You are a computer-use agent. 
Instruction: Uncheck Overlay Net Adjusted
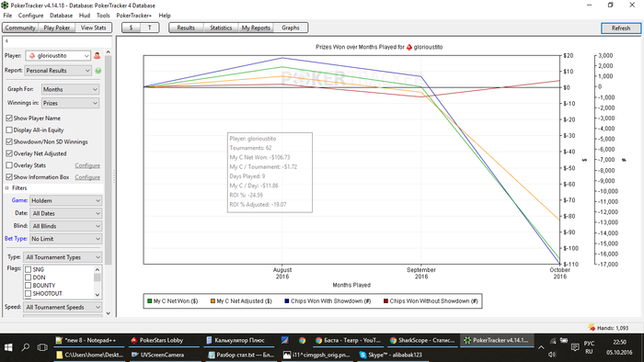[9, 153]
